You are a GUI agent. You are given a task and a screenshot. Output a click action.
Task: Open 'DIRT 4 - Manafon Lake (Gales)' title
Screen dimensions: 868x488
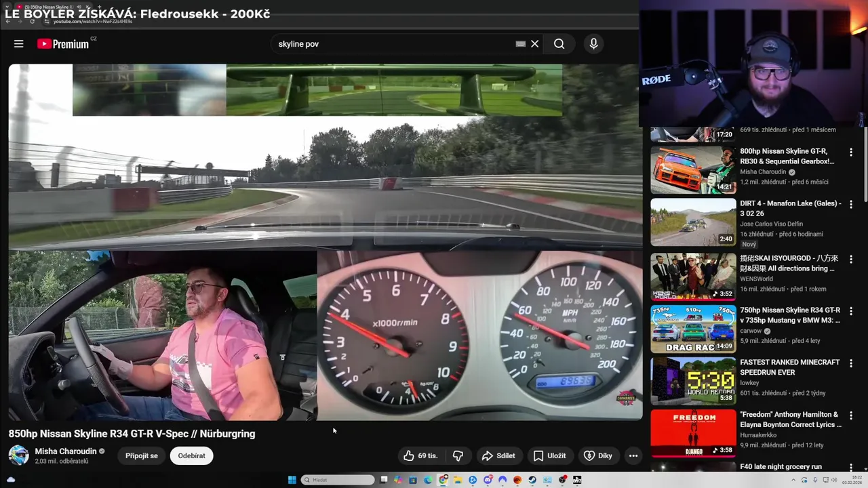[x=791, y=208]
